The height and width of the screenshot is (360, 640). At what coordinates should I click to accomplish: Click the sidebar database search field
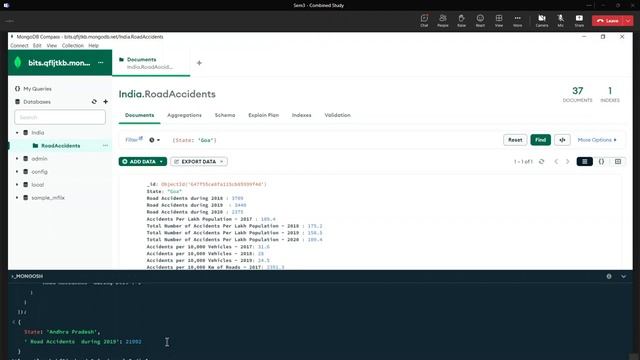(60, 117)
